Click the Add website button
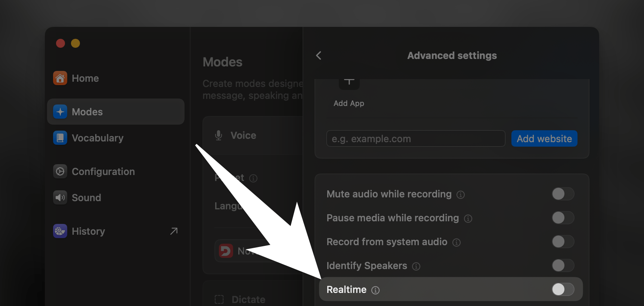This screenshot has width=644, height=306. (544, 138)
